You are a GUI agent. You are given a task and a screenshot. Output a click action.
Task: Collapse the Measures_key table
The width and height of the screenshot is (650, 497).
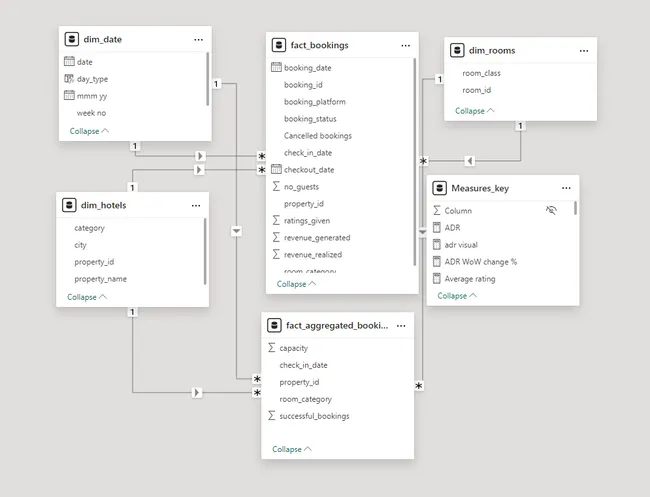[x=457, y=296]
